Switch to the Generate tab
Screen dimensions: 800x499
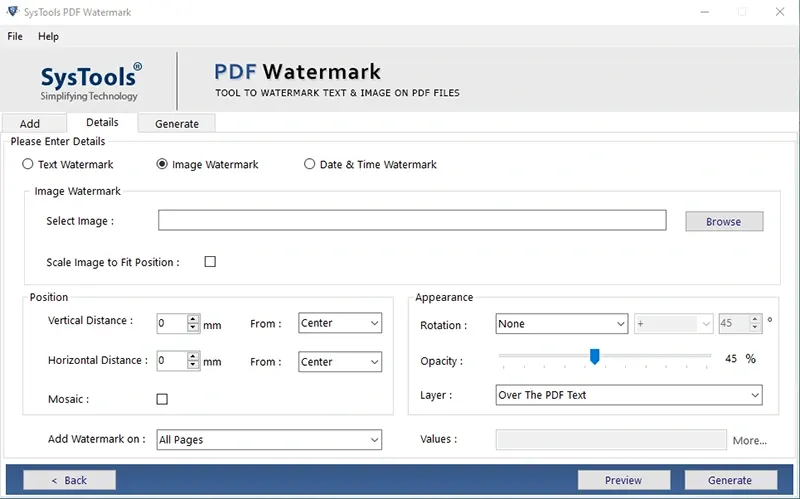pyautogui.click(x=177, y=123)
